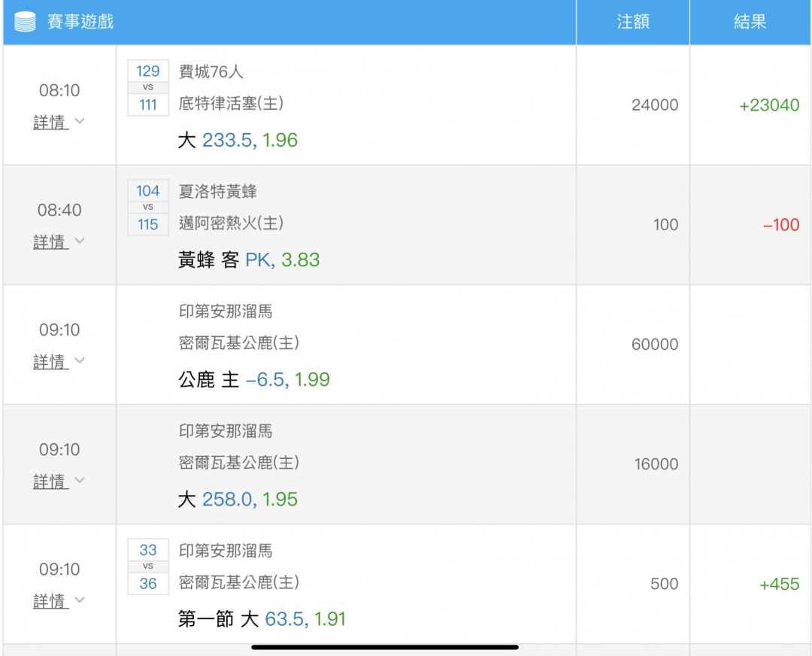Image resolution: width=812 pixels, height=656 pixels.
Task: Expand chevron next to 詳情 at 08:40
Action: [80, 241]
